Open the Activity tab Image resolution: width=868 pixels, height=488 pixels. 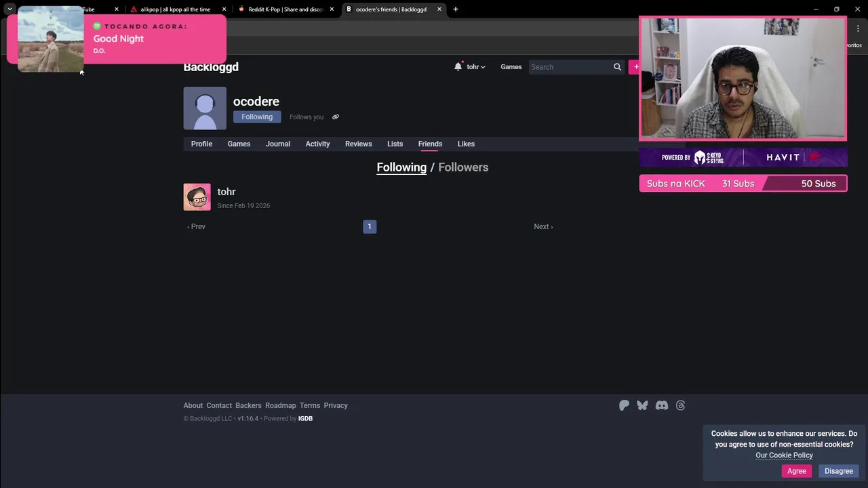[x=317, y=144]
